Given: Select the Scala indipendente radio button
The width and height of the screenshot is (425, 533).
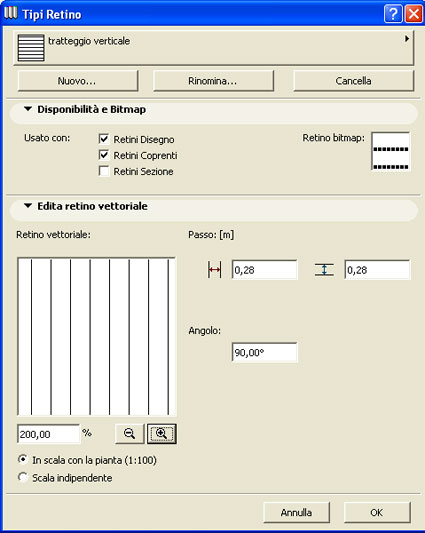Looking at the screenshot, I should coord(23,477).
